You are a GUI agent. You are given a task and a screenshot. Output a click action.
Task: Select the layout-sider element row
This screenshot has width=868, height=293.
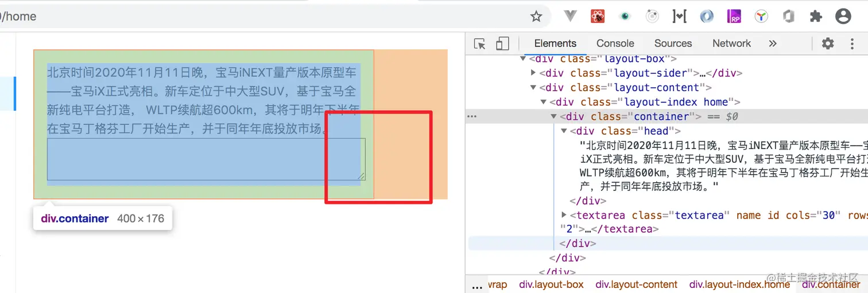tap(641, 73)
